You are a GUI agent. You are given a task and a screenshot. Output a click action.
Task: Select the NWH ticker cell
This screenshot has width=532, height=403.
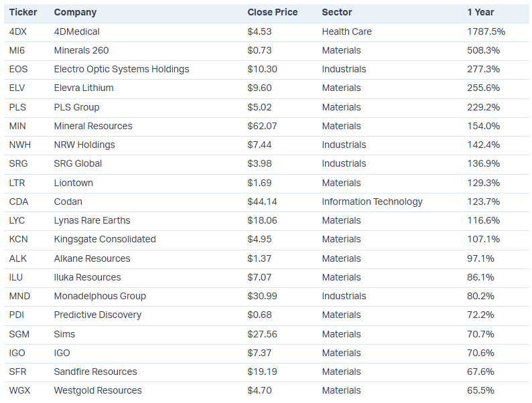(x=20, y=145)
